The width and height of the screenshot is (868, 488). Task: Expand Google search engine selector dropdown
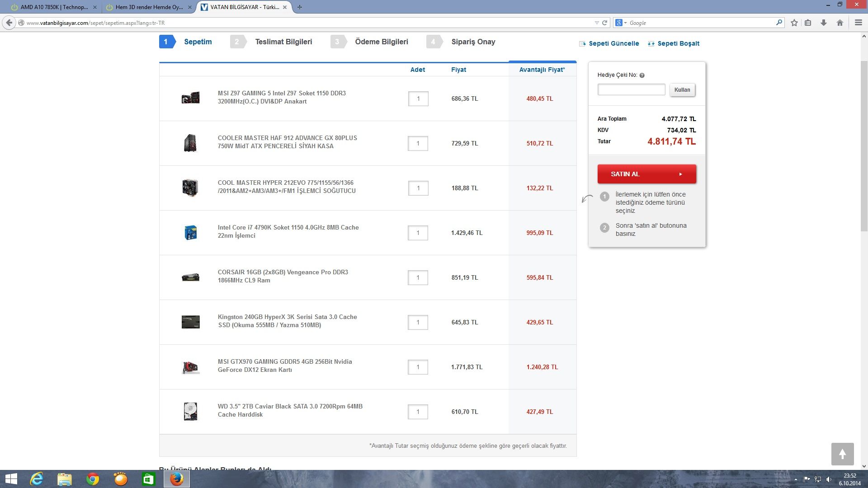(621, 23)
